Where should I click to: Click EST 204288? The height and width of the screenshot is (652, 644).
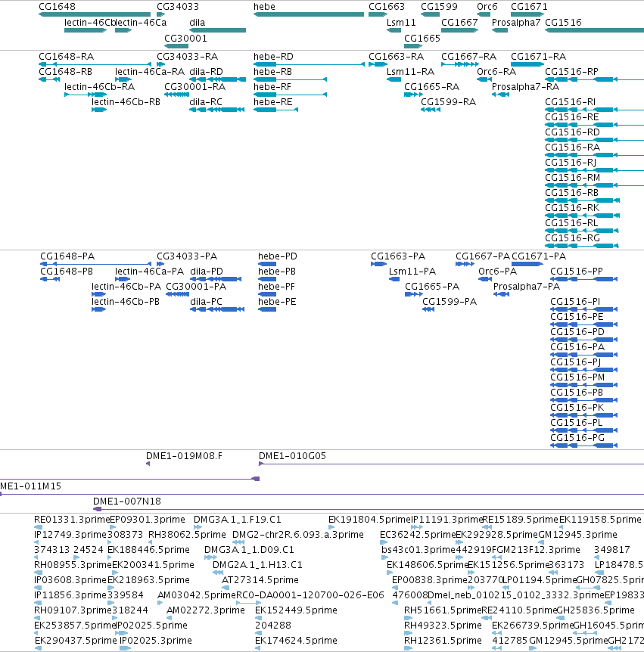[258, 633]
